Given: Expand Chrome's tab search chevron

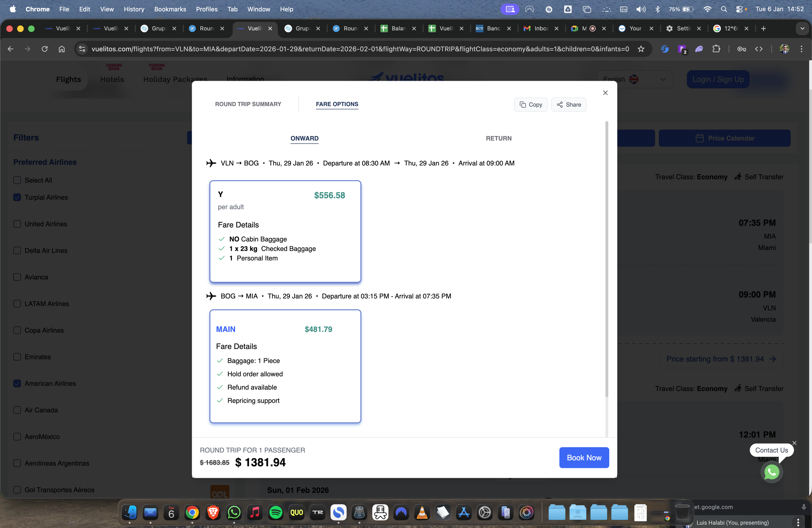Looking at the screenshot, I should (x=802, y=28).
